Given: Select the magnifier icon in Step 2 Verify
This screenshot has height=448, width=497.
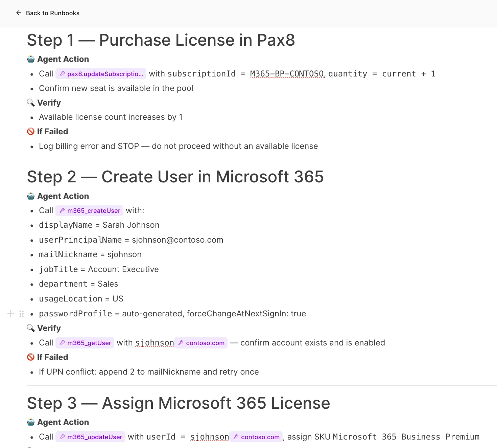Looking at the screenshot, I should point(31,328).
